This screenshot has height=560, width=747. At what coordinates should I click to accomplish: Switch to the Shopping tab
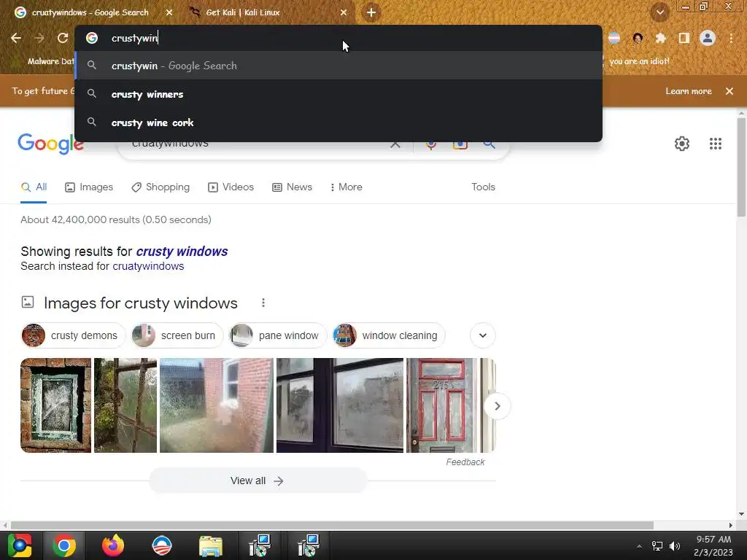(x=160, y=187)
